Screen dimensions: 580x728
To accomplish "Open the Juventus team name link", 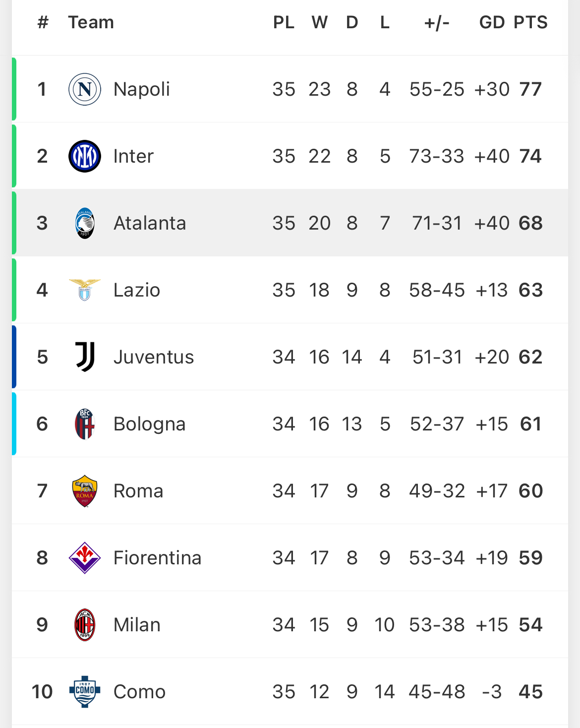I will tap(154, 357).
